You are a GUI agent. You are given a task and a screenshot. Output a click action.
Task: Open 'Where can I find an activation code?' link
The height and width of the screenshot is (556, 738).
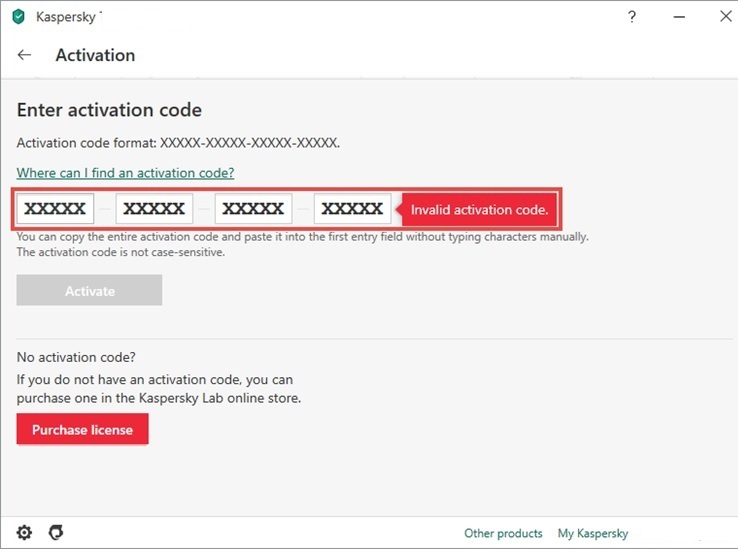pyautogui.click(x=125, y=173)
